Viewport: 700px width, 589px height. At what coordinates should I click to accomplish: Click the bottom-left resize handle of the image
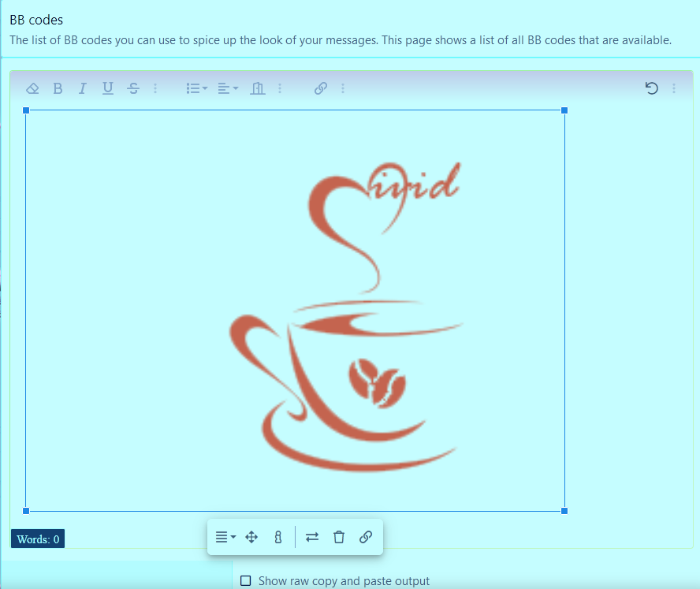point(26,511)
